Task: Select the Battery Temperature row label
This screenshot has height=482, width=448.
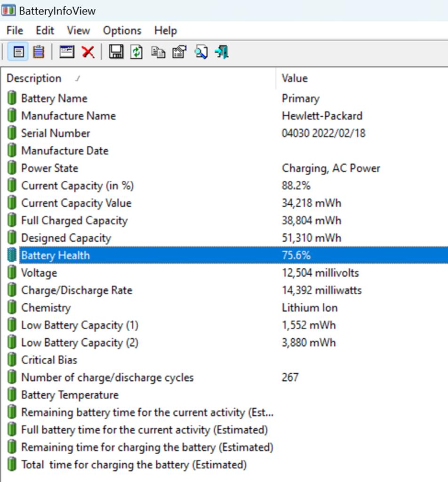Action: (x=70, y=395)
